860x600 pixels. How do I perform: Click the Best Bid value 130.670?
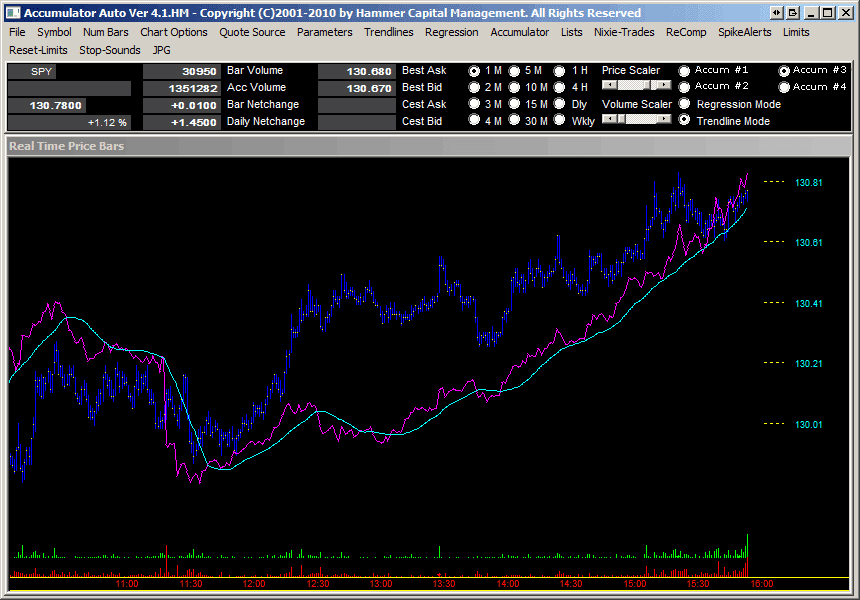357,88
